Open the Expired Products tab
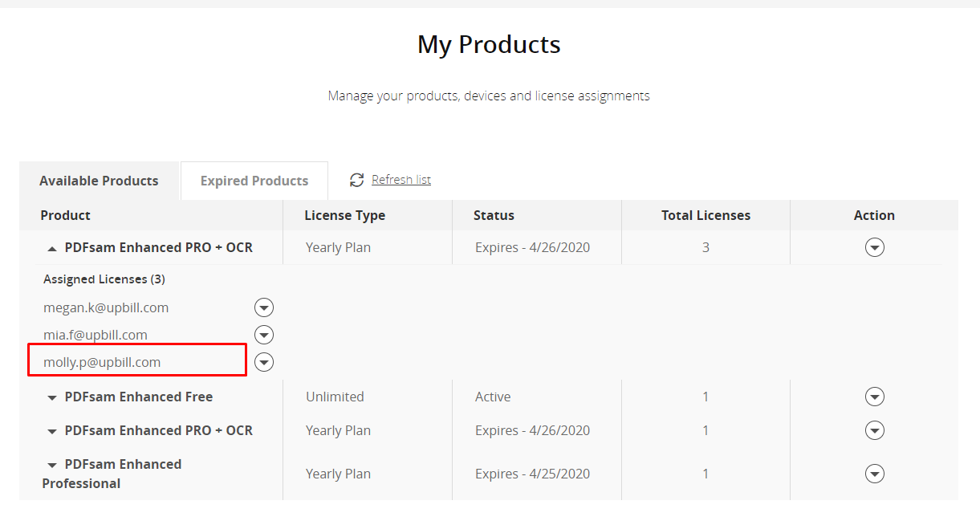This screenshot has width=980, height=525. (x=254, y=181)
